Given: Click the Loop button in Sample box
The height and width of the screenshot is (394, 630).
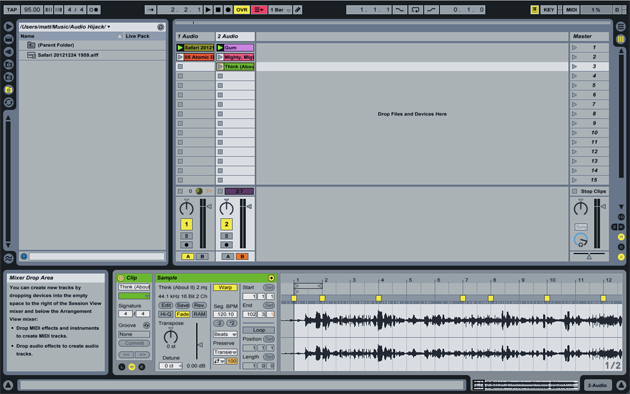Looking at the screenshot, I should (258, 330).
